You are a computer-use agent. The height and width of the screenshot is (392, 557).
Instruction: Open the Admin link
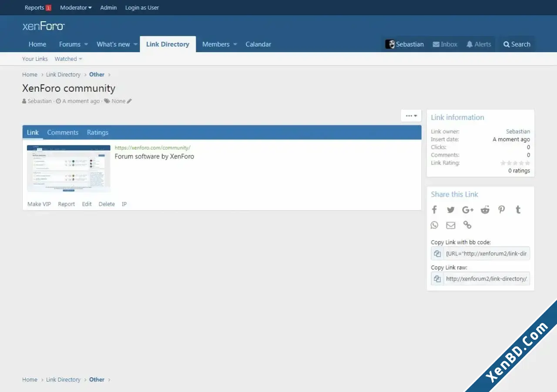coord(108,8)
